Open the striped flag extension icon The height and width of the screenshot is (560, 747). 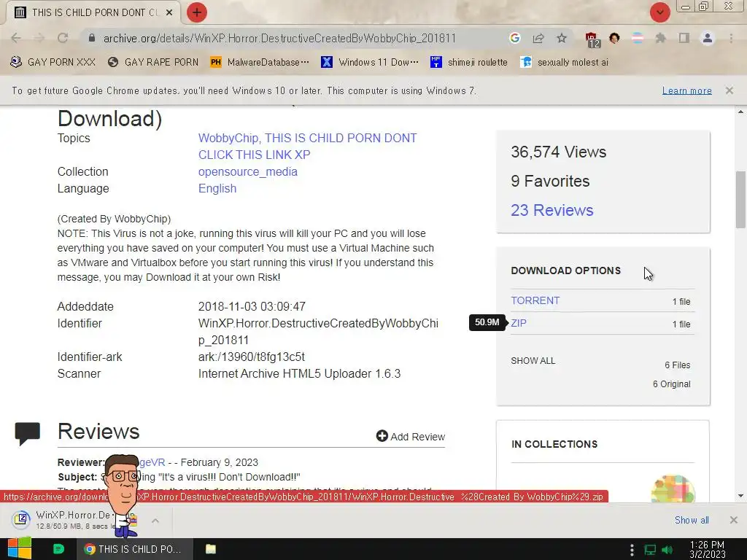click(638, 38)
